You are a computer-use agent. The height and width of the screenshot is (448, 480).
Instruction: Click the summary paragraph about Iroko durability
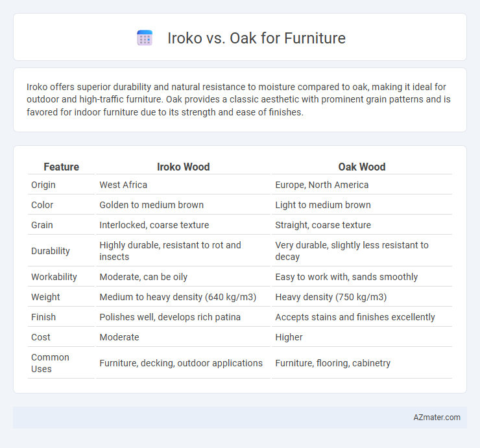pyautogui.click(x=239, y=99)
